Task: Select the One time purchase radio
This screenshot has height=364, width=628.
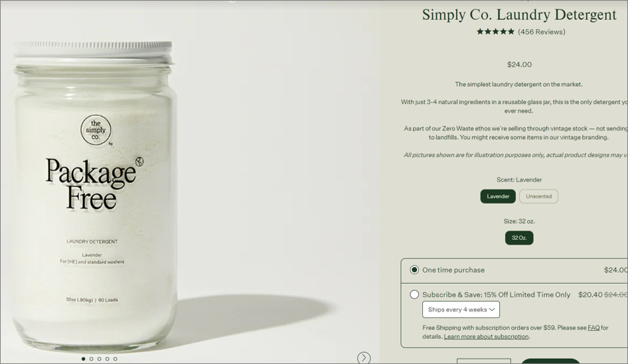Action: click(414, 270)
